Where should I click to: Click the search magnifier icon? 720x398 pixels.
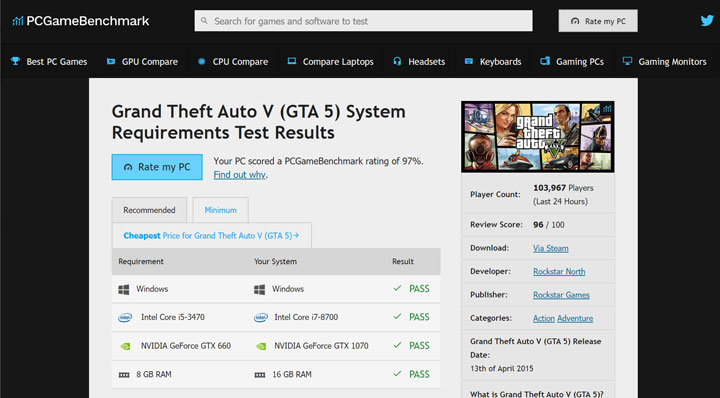click(204, 21)
